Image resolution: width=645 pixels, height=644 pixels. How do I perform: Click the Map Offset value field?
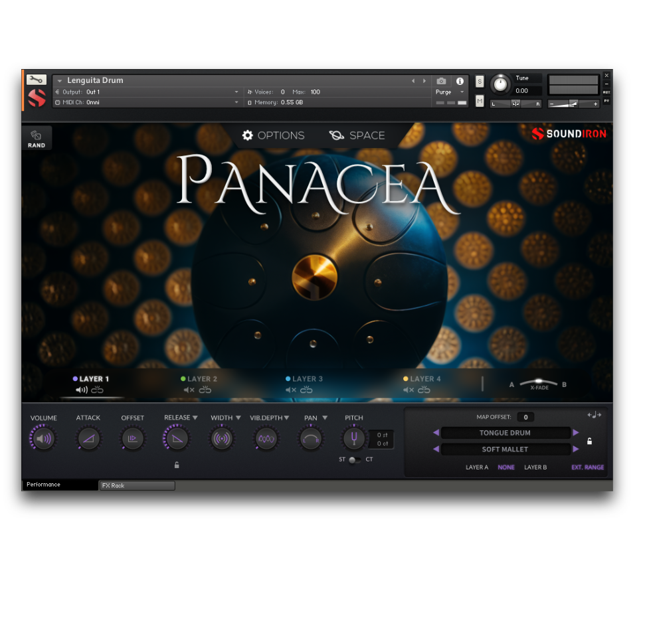[x=525, y=417]
